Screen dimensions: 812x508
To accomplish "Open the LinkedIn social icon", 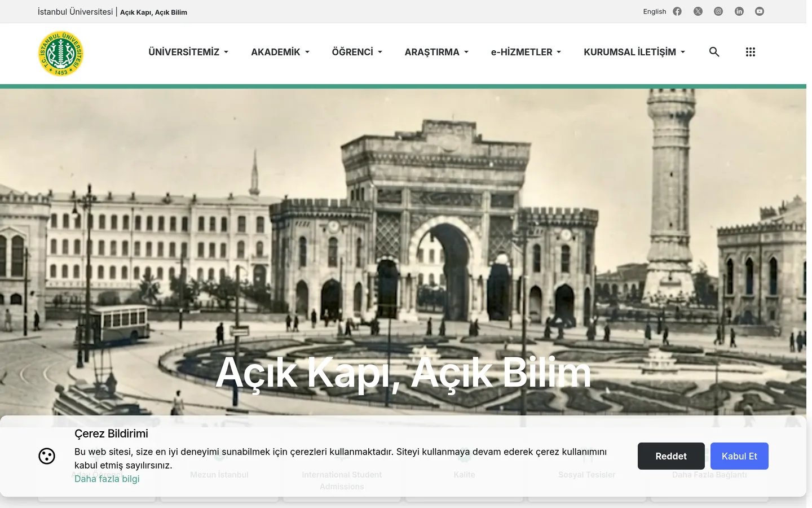I will [739, 11].
